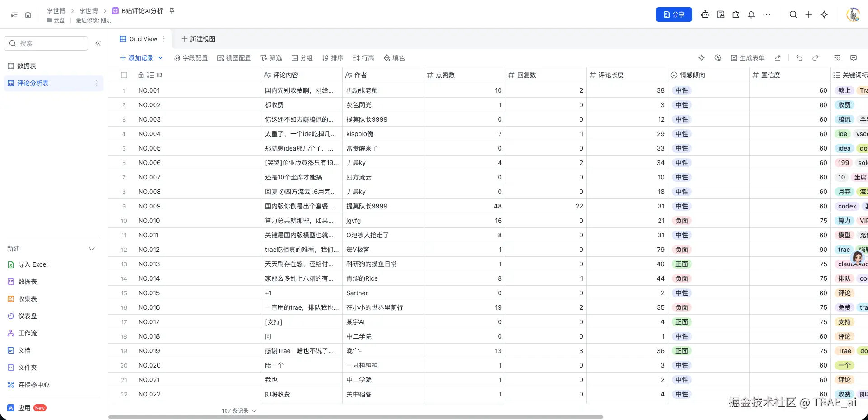Open the AI sparkle icon in header
The width and height of the screenshot is (868, 420).
tap(824, 14)
